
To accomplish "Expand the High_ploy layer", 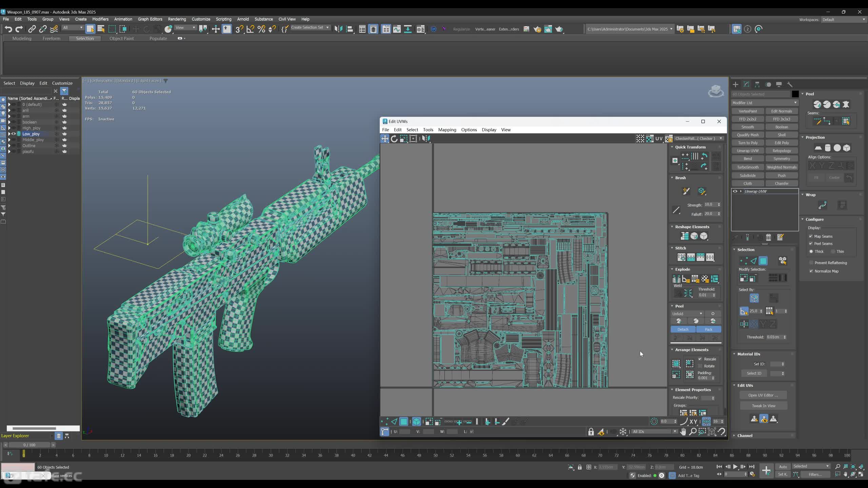I will pos(9,128).
